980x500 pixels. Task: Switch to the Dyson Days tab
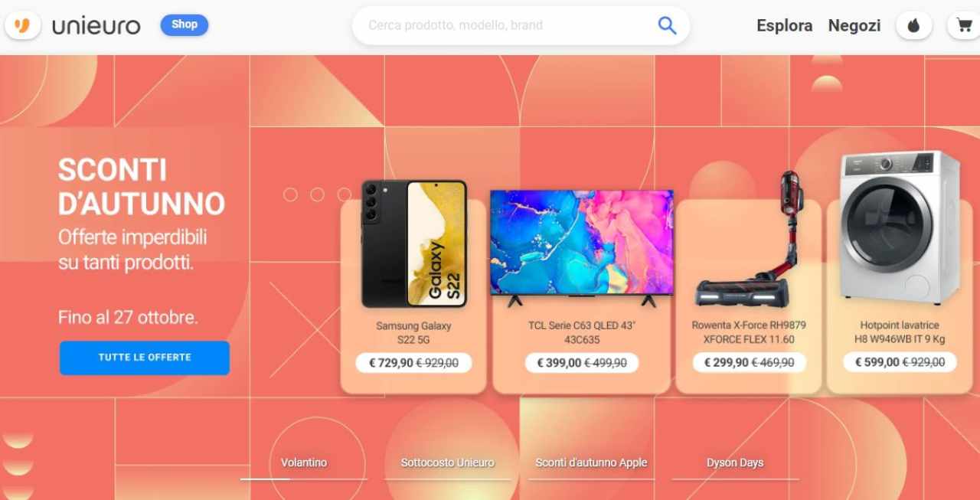click(735, 462)
